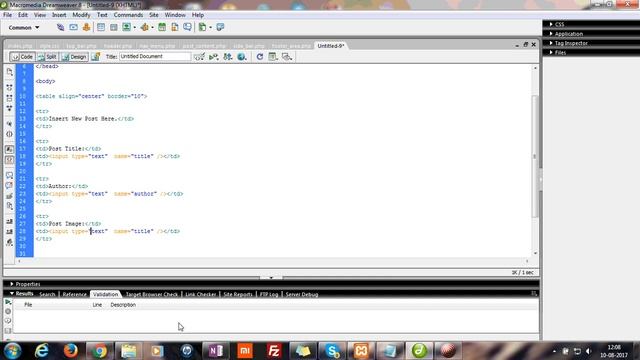Image resolution: width=640 pixels, height=360 pixels.
Task: Click the Open Documents coding toolbar icon
Action: click(x=9, y=72)
